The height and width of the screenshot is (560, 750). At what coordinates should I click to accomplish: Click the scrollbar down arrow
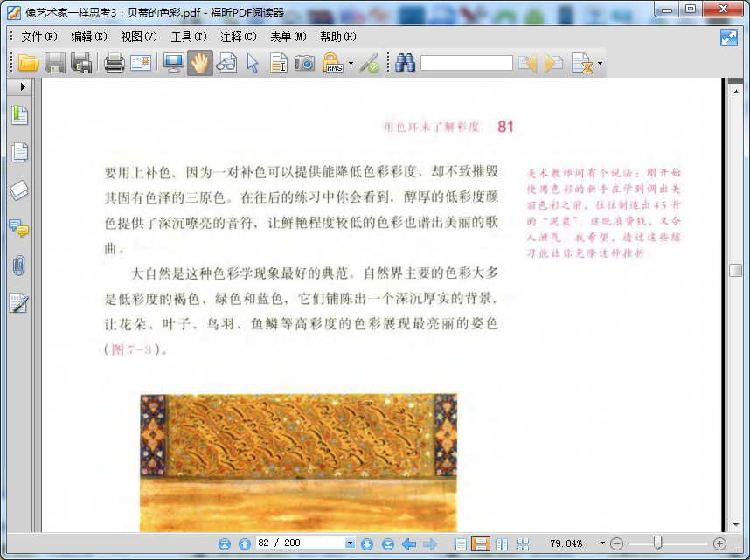click(x=736, y=524)
